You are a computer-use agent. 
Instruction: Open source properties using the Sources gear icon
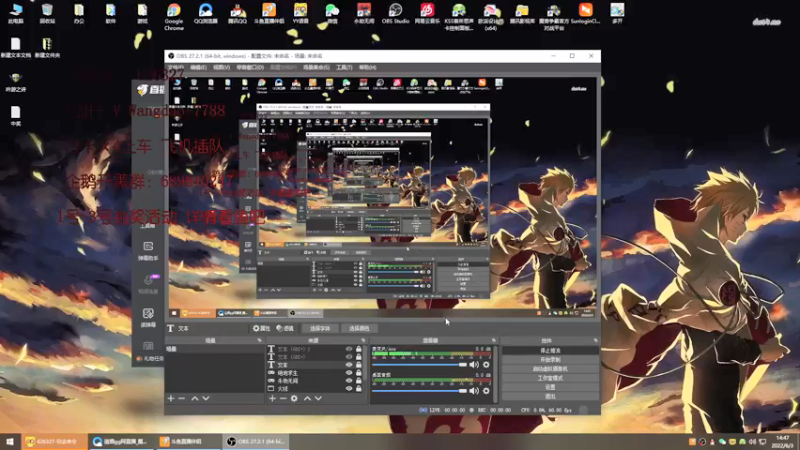pos(294,398)
